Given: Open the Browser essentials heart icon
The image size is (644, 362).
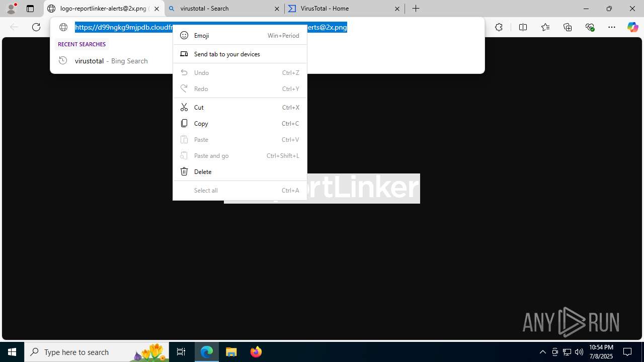Looking at the screenshot, I should click(x=590, y=27).
